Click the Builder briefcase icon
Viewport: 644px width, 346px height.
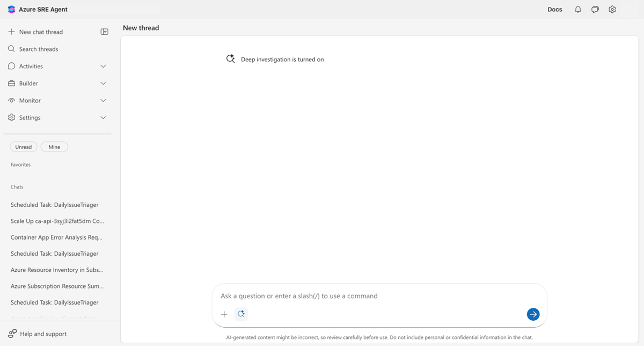(x=11, y=83)
